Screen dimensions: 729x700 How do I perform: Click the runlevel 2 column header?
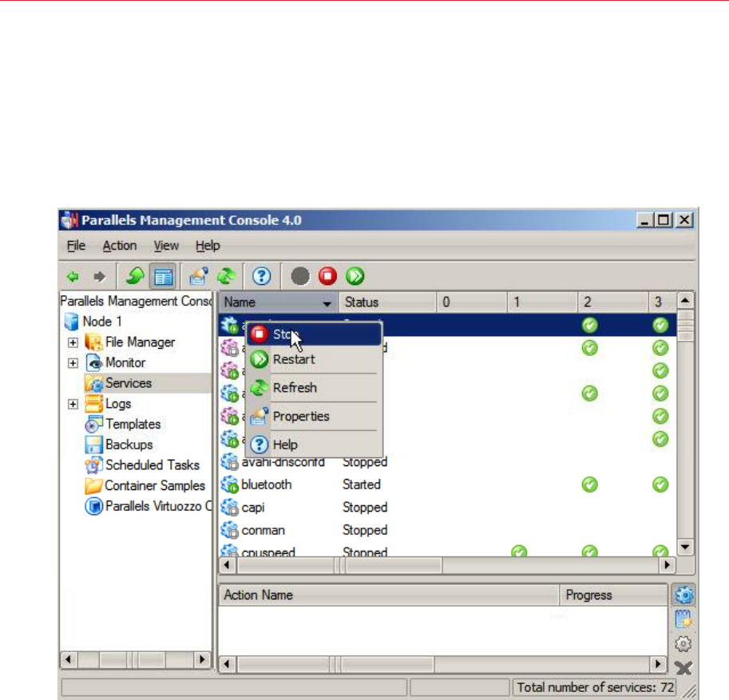[612, 303]
